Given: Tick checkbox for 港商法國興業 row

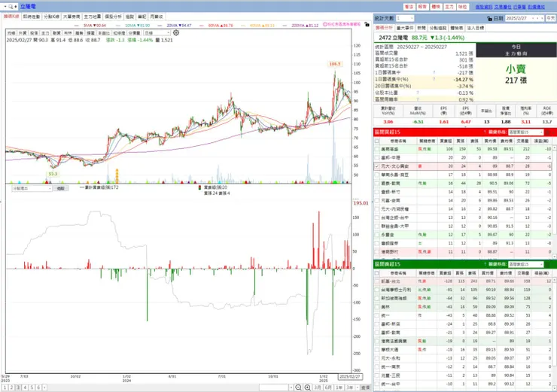Looking at the screenshot, I should click(x=377, y=342).
